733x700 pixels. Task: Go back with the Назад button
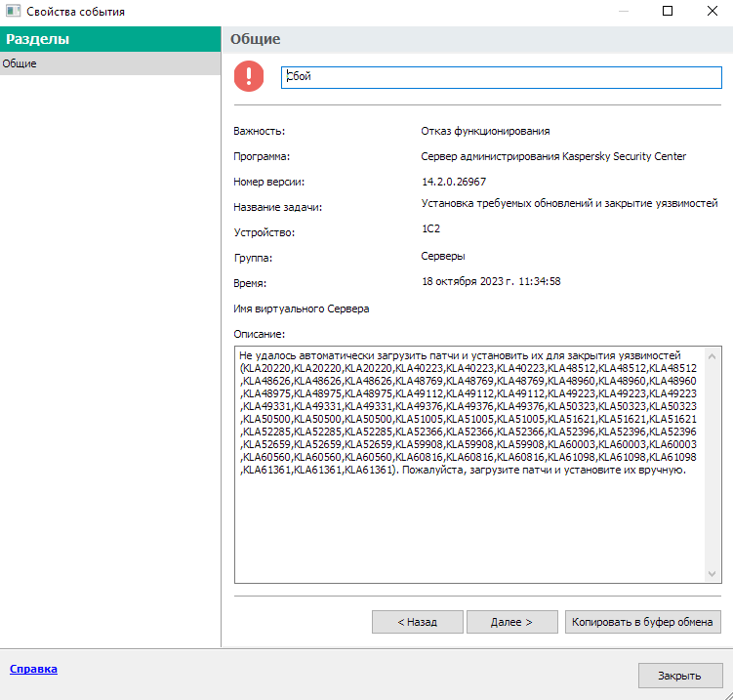tap(418, 622)
